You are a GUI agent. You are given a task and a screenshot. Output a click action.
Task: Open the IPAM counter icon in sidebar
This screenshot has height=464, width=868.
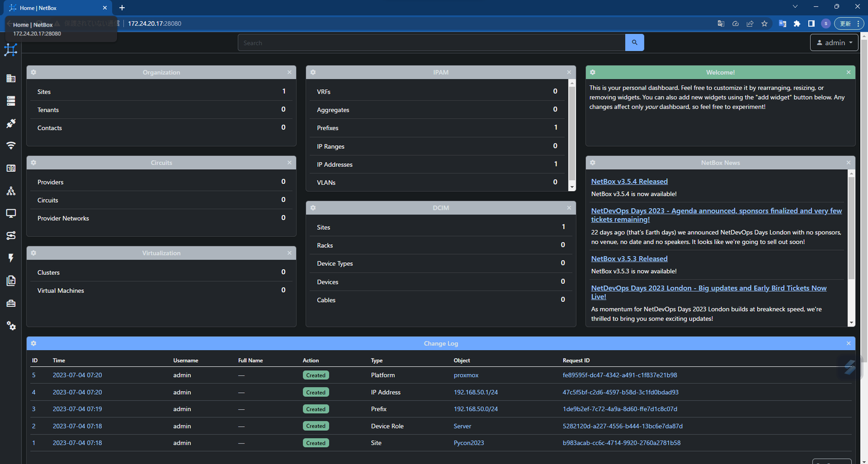[11, 168]
